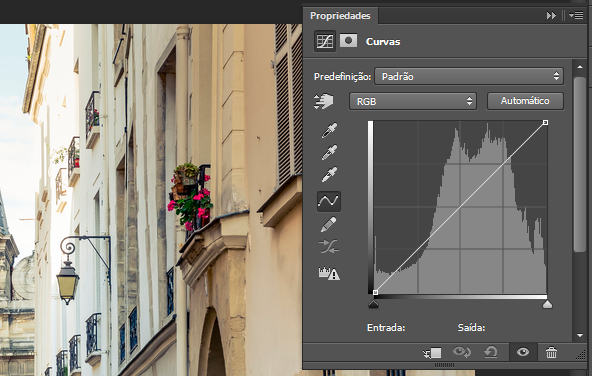Click the Automático button
The width and height of the screenshot is (592, 376).
(x=525, y=101)
